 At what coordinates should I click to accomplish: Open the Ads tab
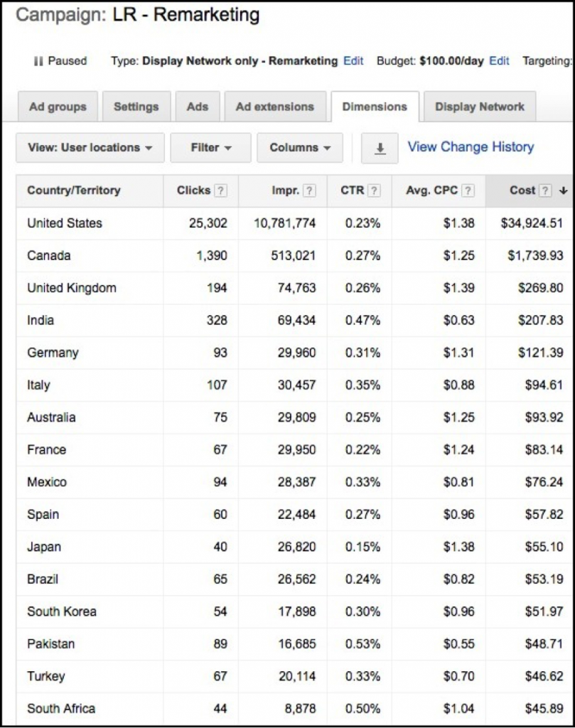[198, 107]
